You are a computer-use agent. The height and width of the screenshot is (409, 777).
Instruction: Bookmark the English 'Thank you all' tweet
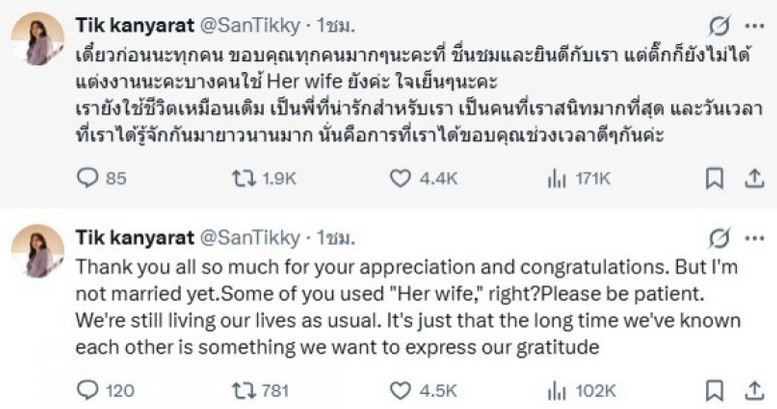pos(714,389)
